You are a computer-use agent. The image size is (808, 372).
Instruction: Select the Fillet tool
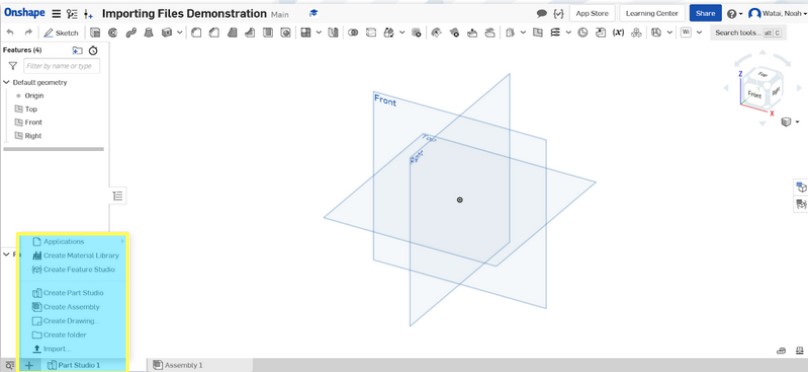coord(196,32)
